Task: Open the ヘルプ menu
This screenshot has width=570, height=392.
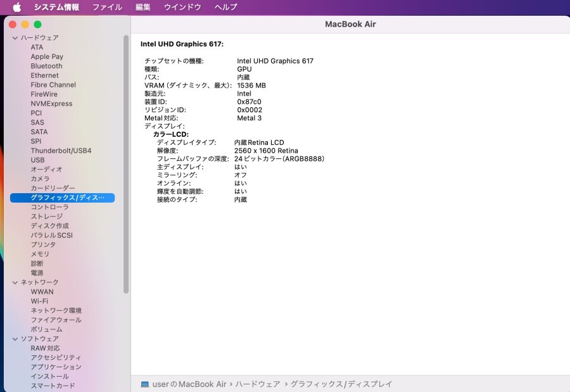Action: 225,7
